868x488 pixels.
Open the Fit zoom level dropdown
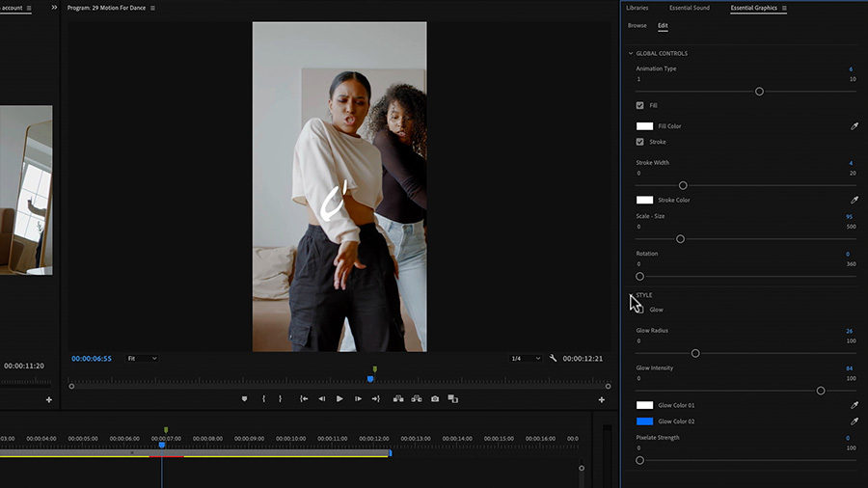[x=142, y=358]
